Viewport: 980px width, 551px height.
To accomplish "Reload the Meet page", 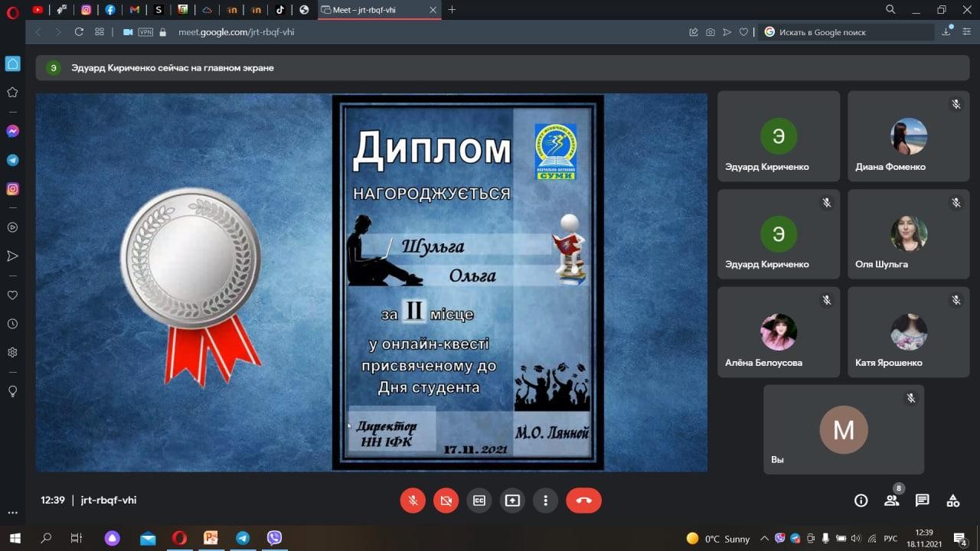I will pos(79,32).
